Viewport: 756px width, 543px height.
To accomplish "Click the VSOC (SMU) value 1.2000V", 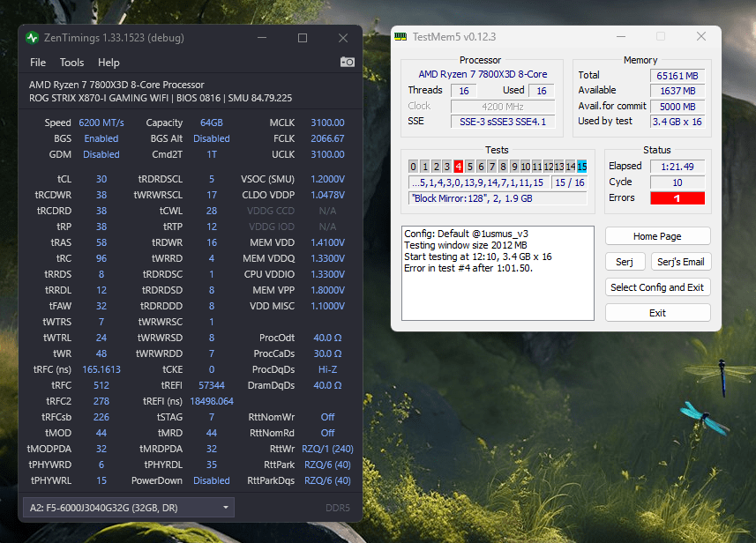I will pos(327,179).
